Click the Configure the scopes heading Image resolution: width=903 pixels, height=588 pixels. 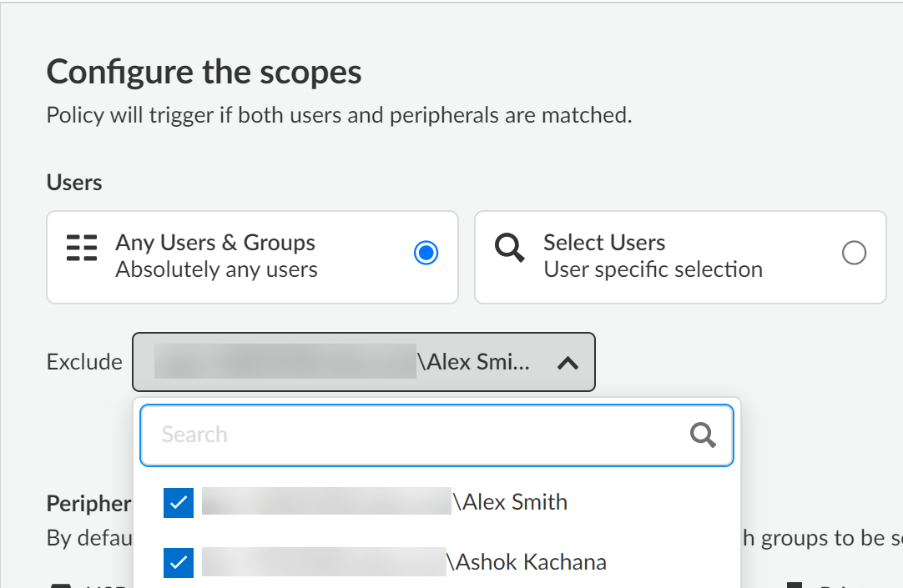pos(204,73)
